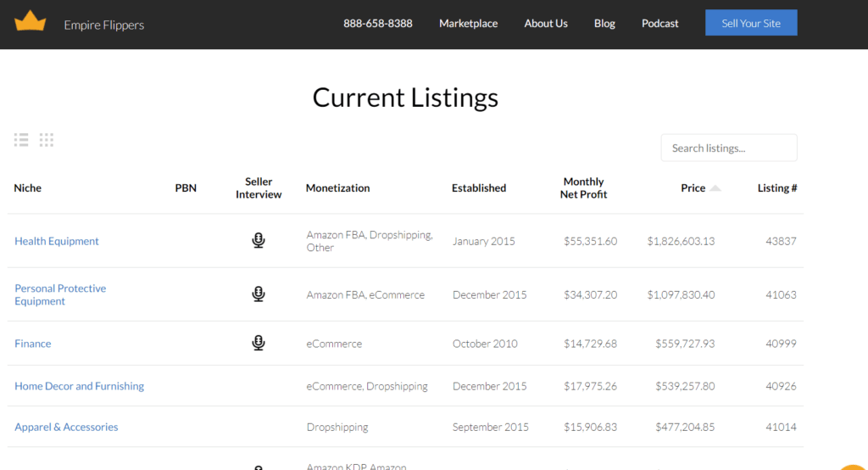Click price $559,727.93
This screenshot has width=868, height=470.
pyautogui.click(x=685, y=344)
